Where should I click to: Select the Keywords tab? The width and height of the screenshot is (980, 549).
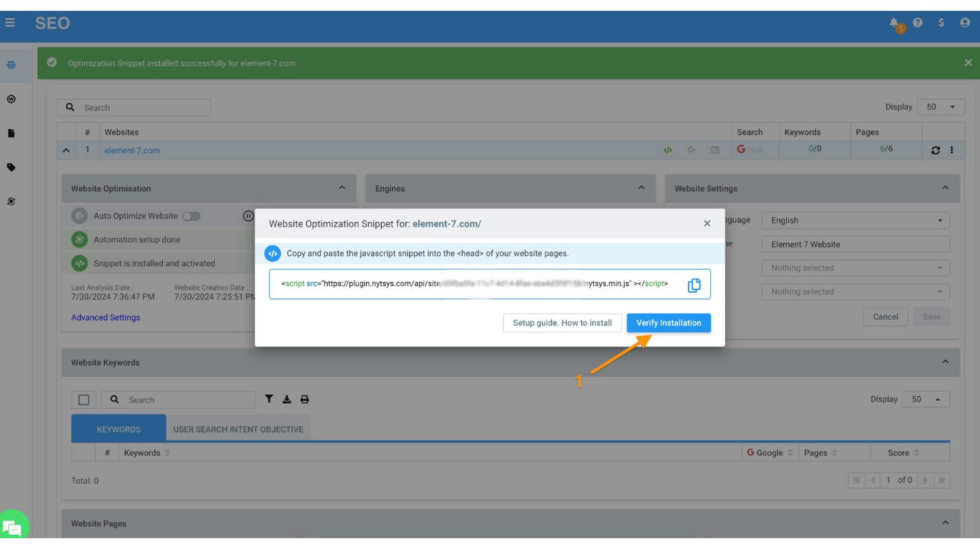pyautogui.click(x=118, y=429)
